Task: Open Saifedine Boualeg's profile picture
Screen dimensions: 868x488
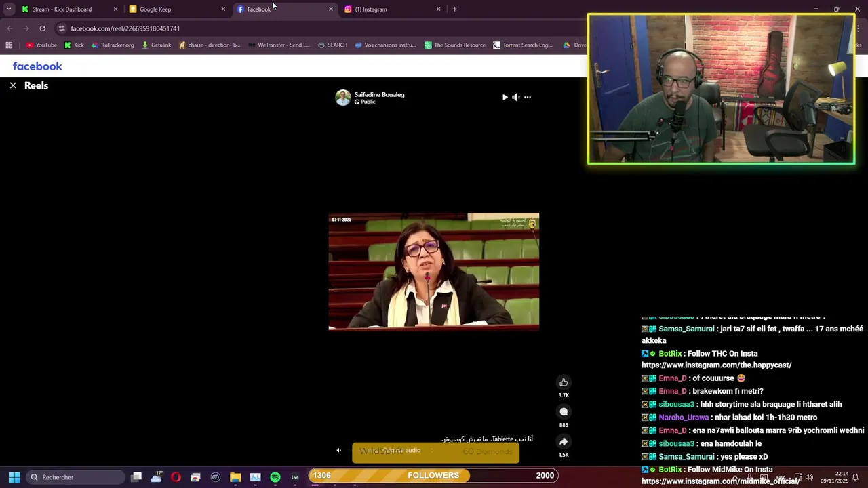Action: [x=343, y=98]
